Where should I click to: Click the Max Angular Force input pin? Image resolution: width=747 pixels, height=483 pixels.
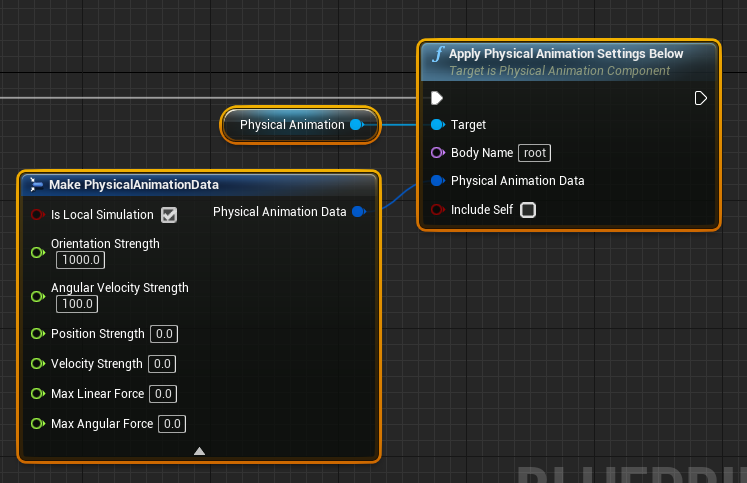click(x=38, y=423)
